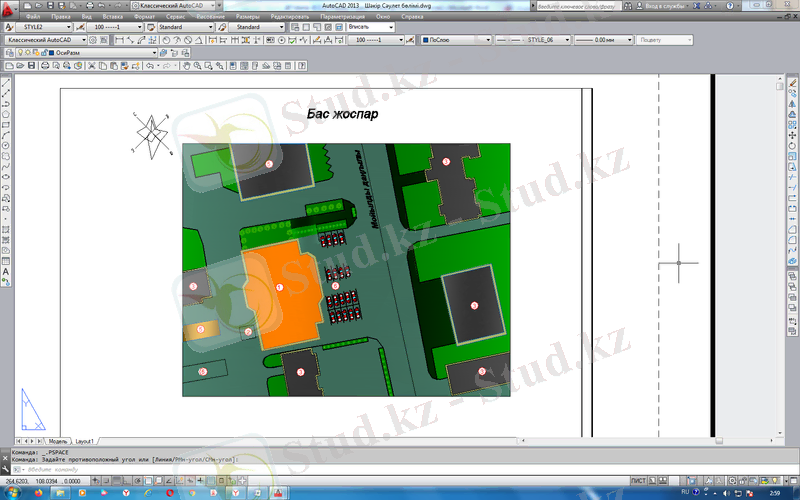
Task: Select the multiline text A tool
Action: (6, 271)
